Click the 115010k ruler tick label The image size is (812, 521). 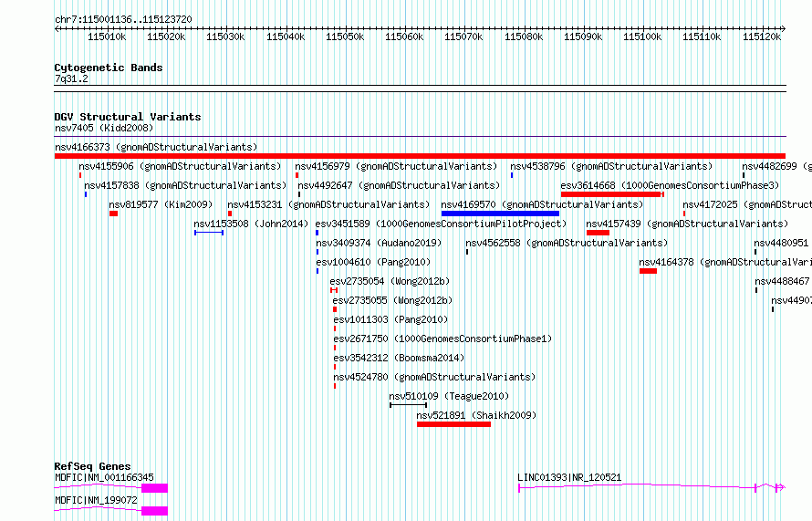[107, 36]
